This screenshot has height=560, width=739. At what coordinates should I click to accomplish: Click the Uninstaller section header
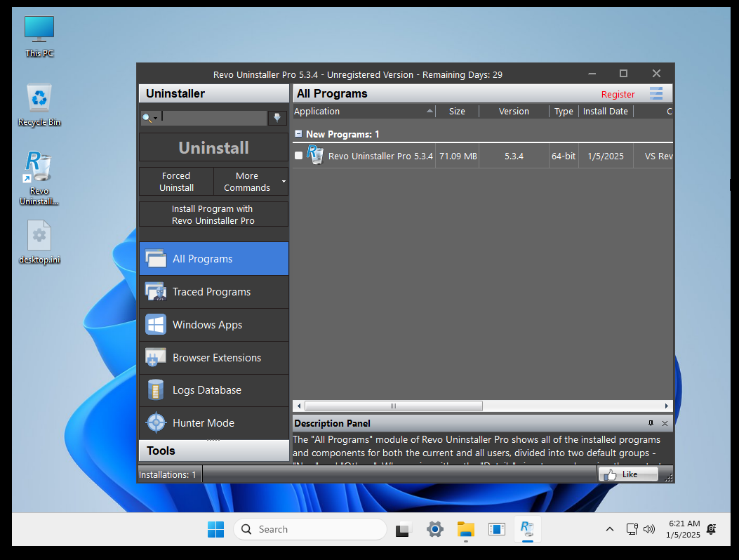click(214, 93)
